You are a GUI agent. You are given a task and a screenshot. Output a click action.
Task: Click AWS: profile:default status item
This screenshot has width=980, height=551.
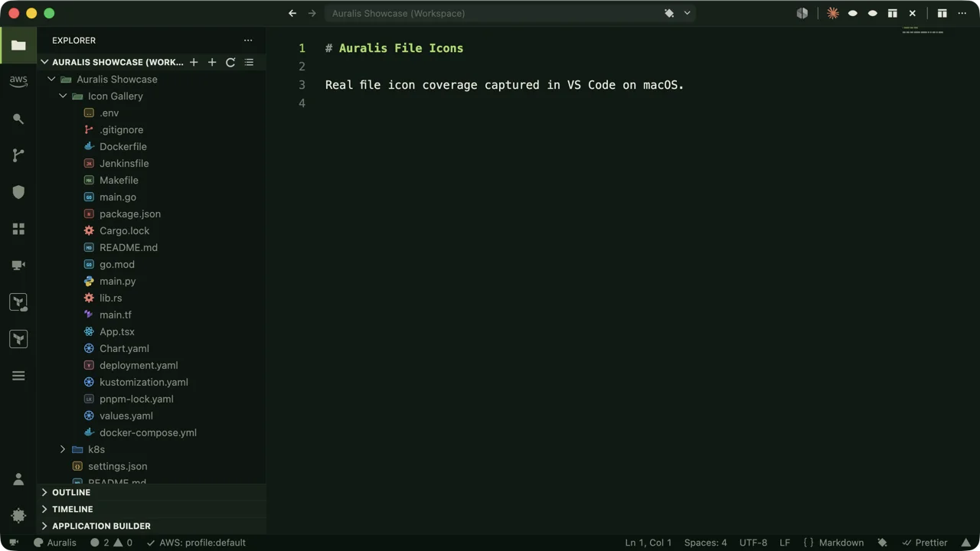pos(195,543)
